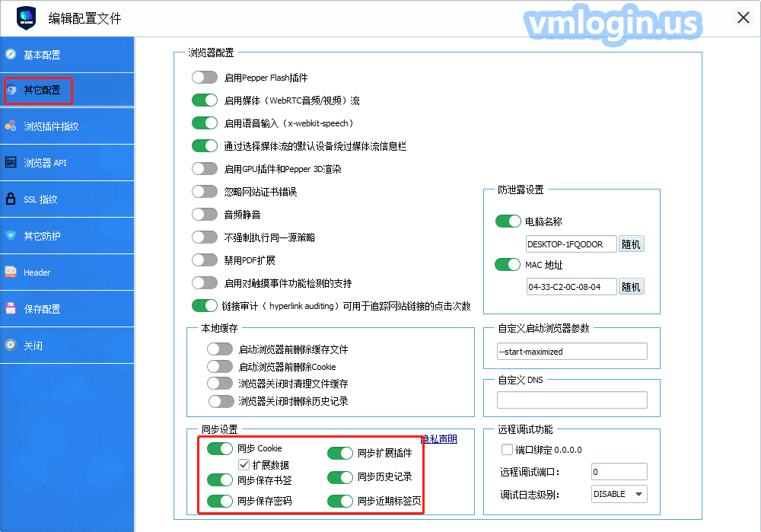Click the compass icon beside 基本配置
761x532 pixels.
point(11,55)
